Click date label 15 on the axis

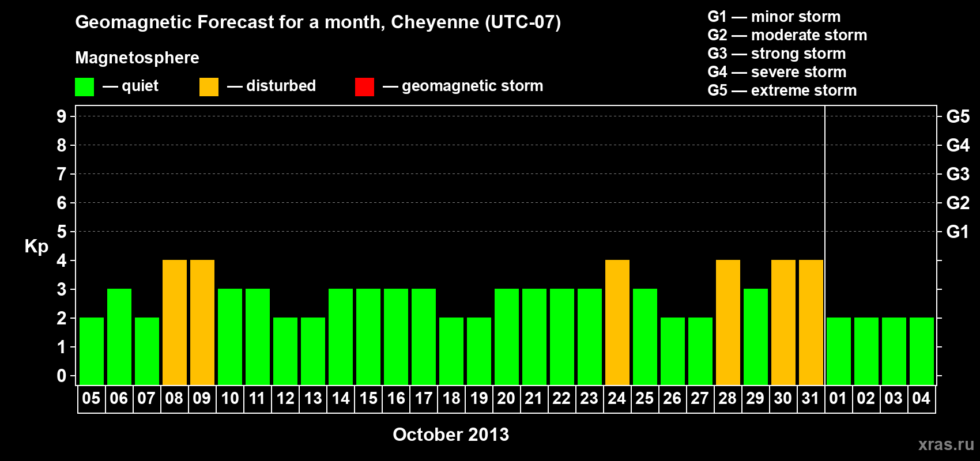368,399
